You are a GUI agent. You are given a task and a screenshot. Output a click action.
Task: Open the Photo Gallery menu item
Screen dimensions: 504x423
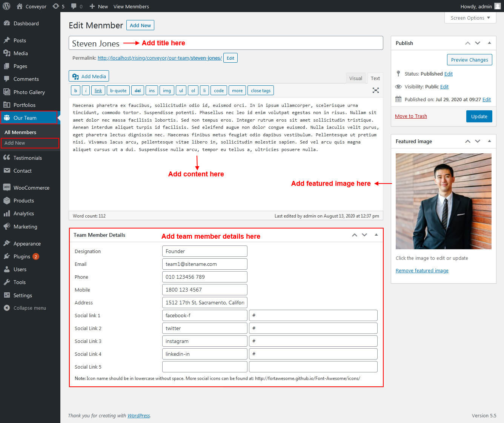point(29,92)
